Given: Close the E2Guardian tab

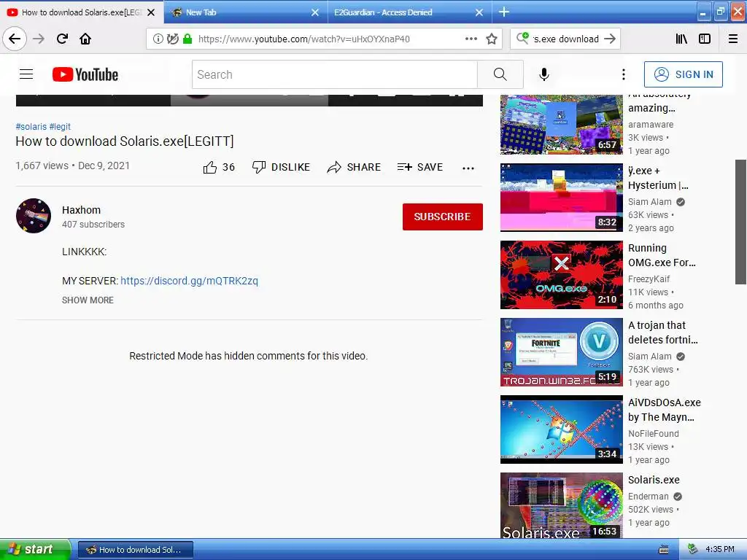Looking at the screenshot, I should point(479,12).
